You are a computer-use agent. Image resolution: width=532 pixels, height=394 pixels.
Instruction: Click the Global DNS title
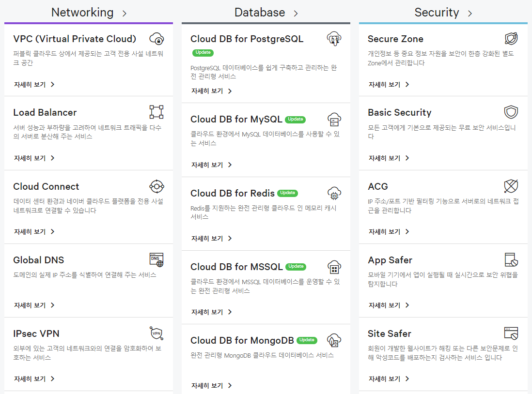point(39,260)
